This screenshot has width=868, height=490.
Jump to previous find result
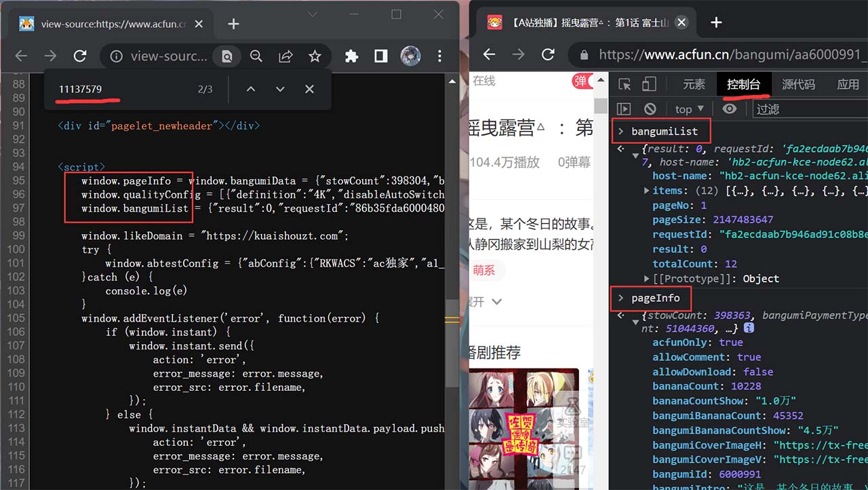click(x=251, y=89)
